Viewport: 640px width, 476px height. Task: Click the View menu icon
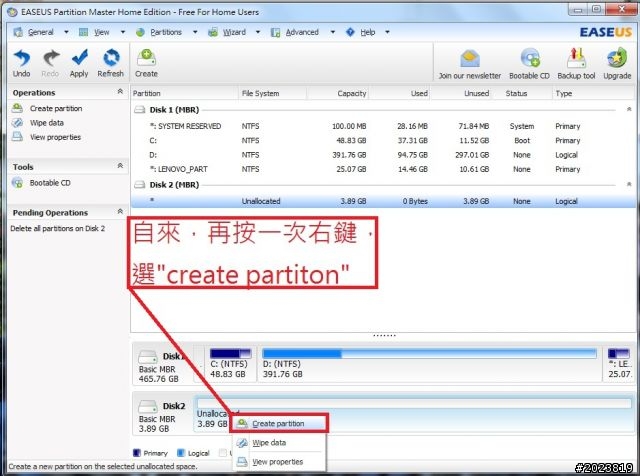pyautogui.click(x=83, y=32)
